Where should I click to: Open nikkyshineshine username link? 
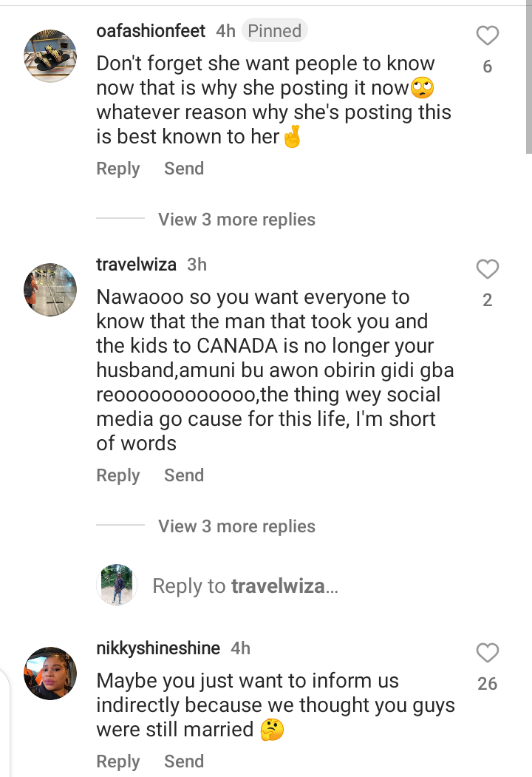pos(158,648)
